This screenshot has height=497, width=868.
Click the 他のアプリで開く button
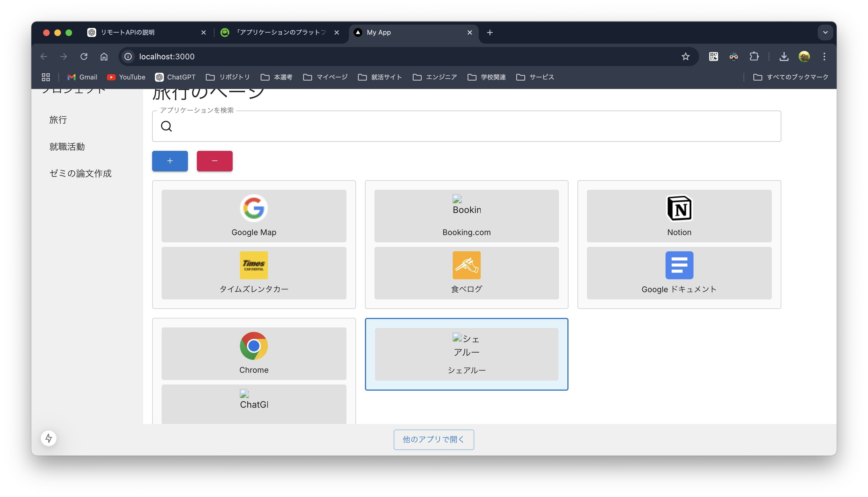433,439
